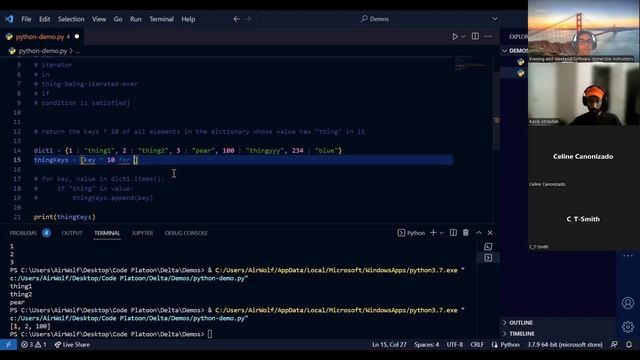Switch to the PROBLEMS panel tab
The width and height of the screenshot is (640, 360).
point(23,233)
